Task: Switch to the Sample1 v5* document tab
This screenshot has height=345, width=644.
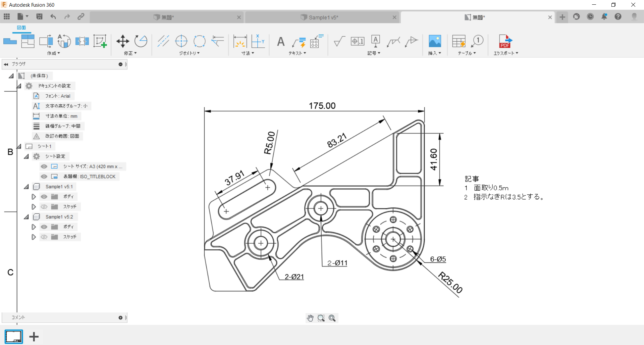Action: 323,17
